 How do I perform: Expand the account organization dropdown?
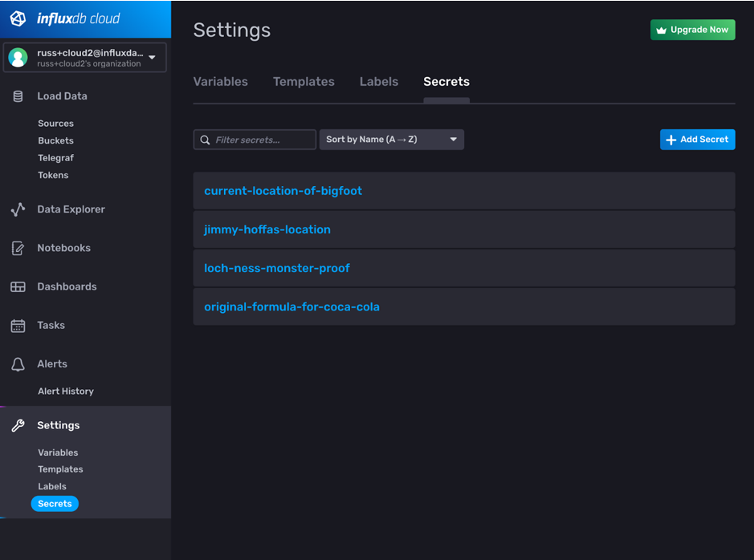tap(151, 57)
